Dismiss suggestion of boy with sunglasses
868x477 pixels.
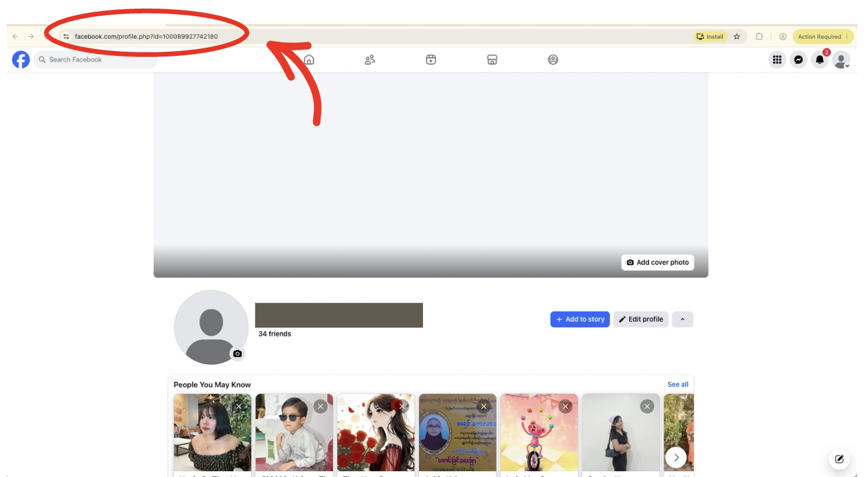point(321,407)
